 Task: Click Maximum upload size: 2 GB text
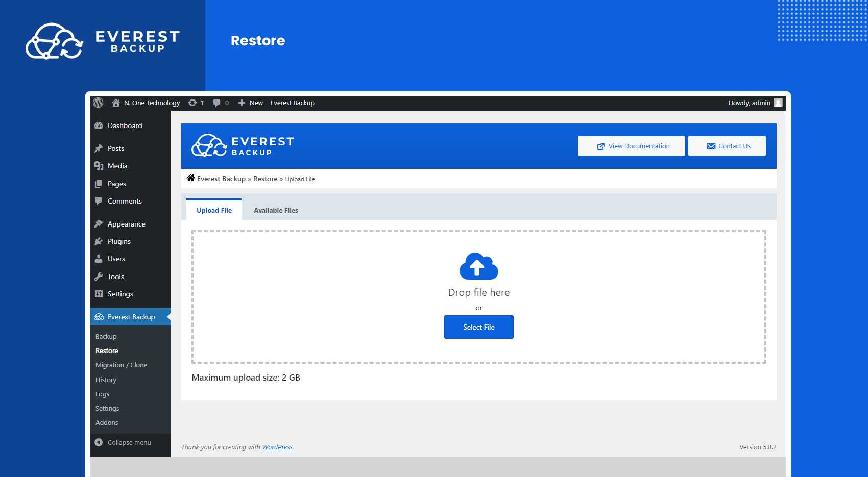(x=246, y=378)
